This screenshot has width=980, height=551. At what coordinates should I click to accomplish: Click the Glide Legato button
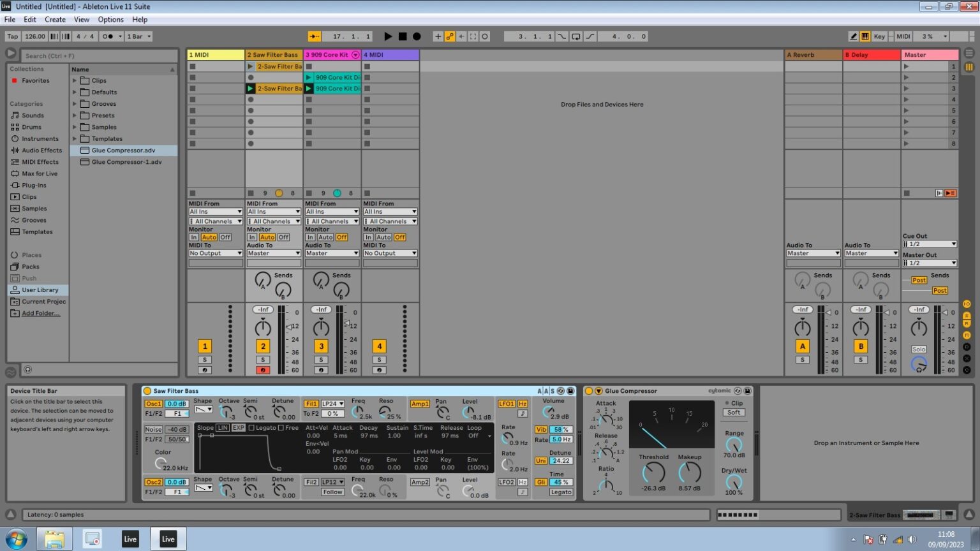point(561,492)
